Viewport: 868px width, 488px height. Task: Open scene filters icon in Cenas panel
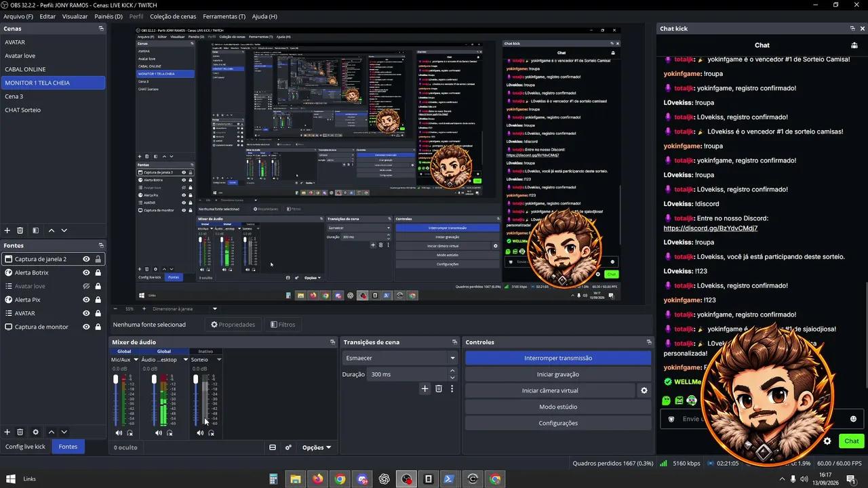(x=36, y=230)
